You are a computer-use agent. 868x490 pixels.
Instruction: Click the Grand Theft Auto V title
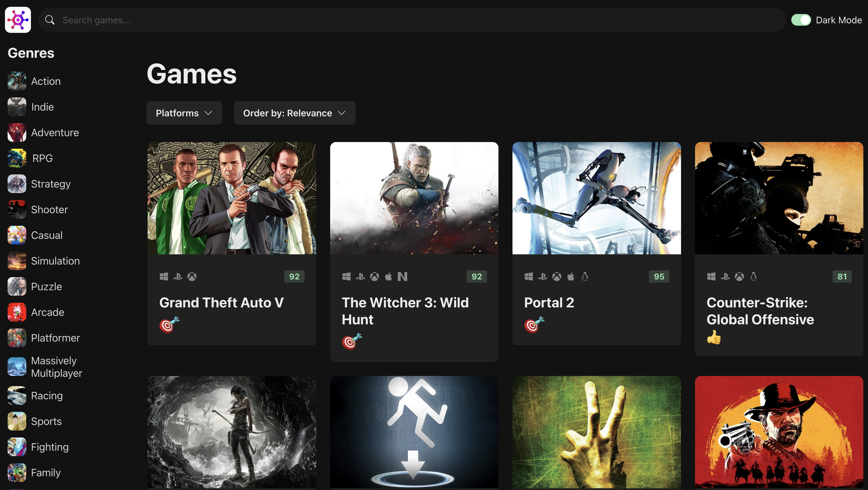pyautogui.click(x=221, y=302)
